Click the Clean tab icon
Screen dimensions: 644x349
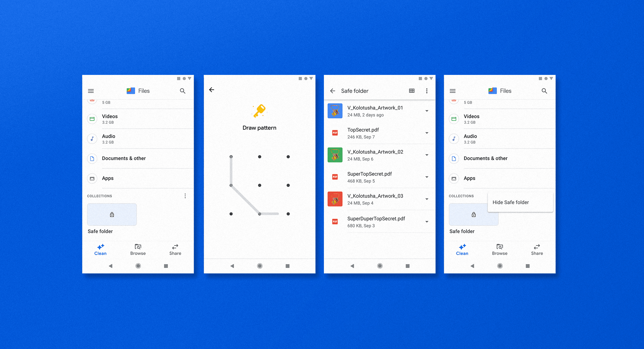click(100, 247)
